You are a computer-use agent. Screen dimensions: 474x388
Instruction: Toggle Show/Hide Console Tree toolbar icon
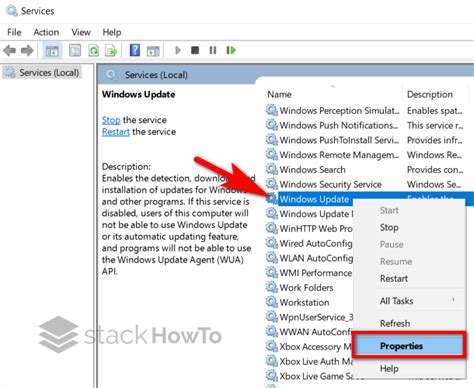(52, 51)
